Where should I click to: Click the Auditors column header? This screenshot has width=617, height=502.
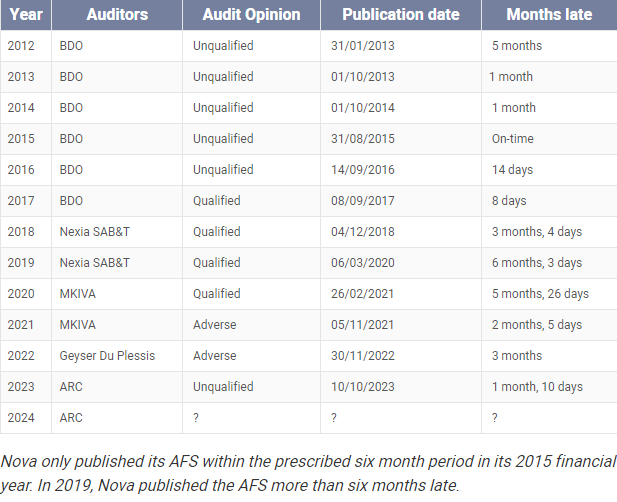coord(118,15)
